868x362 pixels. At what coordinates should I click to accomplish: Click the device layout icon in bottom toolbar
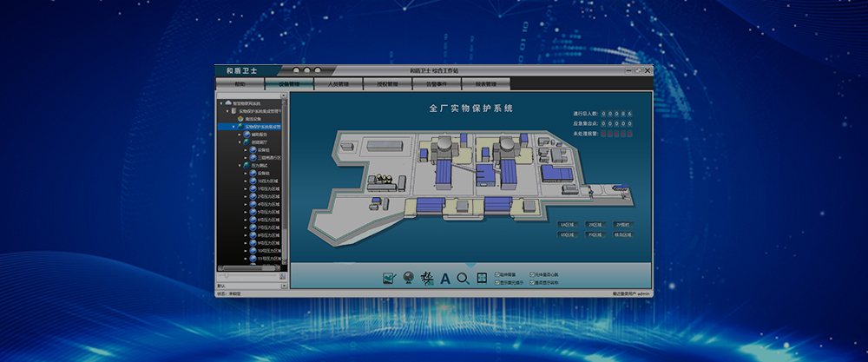[x=426, y=278]
